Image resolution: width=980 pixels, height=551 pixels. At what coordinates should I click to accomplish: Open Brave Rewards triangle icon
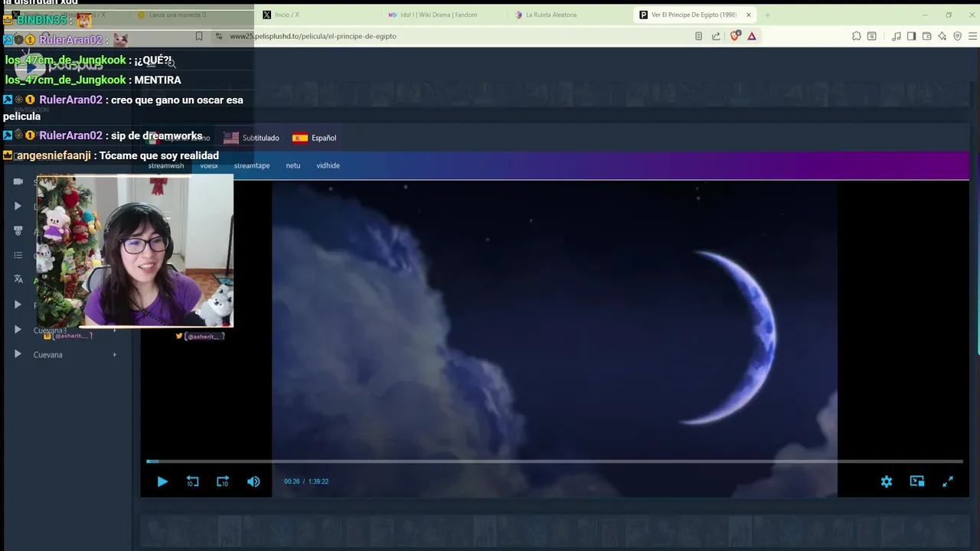[752, 36]
